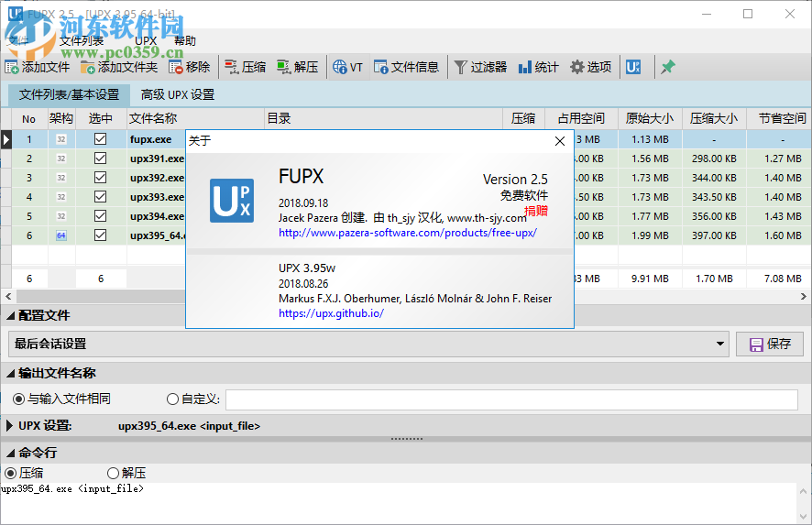Open the 文件列表 menu
The height and width of the screenshot is (525, 812).
coord(82,40)
